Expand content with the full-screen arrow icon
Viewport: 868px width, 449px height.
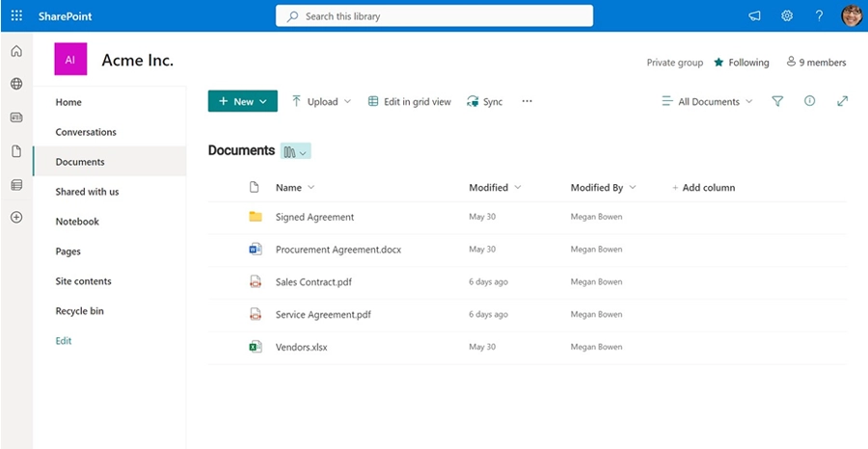coord(842,101)
